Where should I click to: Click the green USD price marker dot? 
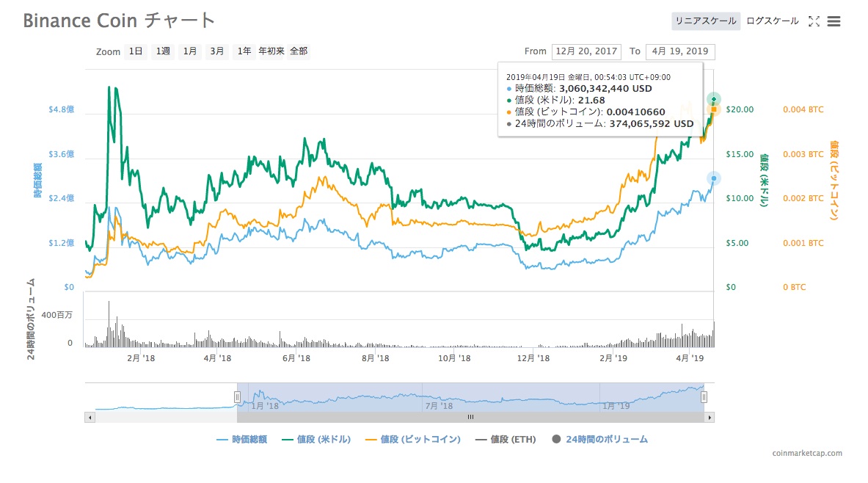(x=714, y=99)
